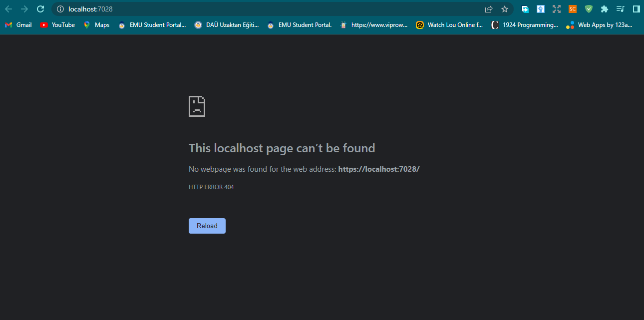Open the first EMU Student Portal... bookmark
Image resolution: width=644 pixels, height=320 pixels.
(x=152, y=25)
